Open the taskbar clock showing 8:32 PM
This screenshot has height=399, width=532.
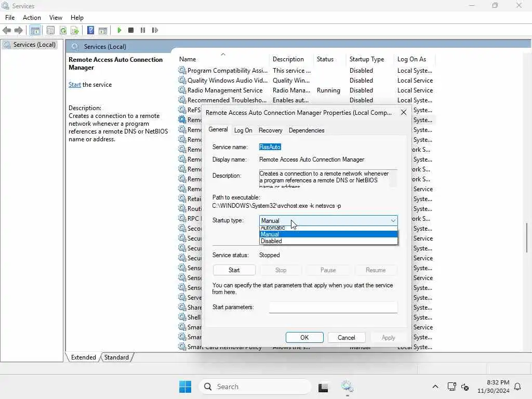[494, 387]
